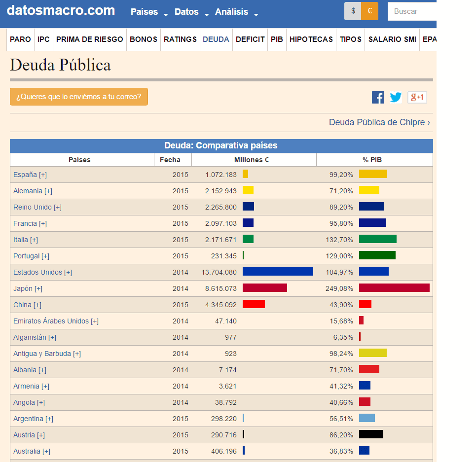
Task: Switch currency to euros
Action: tap(369, 11)
